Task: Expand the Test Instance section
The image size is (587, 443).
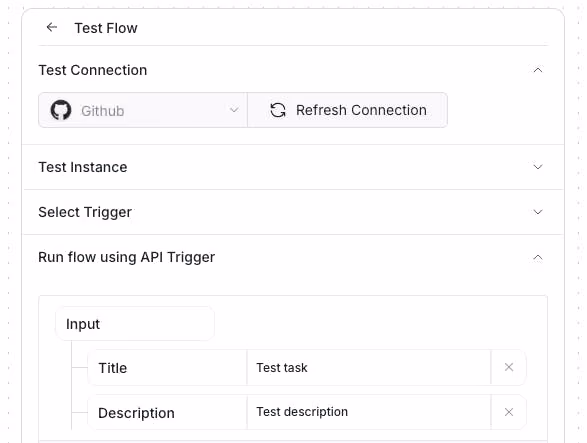Action: click(538, 167)
